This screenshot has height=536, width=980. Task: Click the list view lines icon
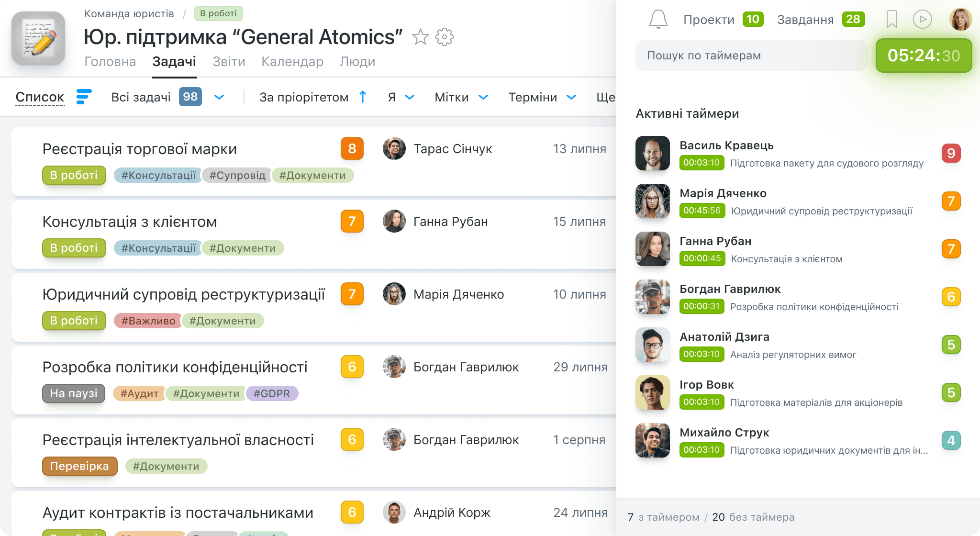84,97
